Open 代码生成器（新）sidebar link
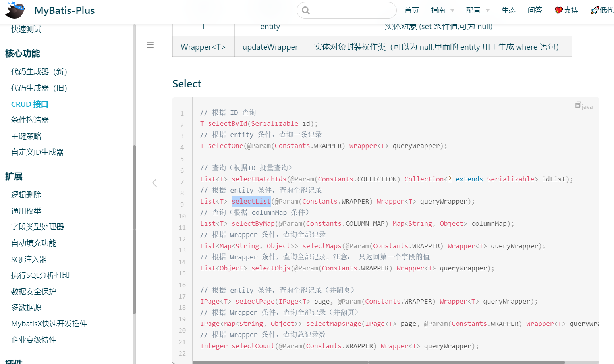 39,71
